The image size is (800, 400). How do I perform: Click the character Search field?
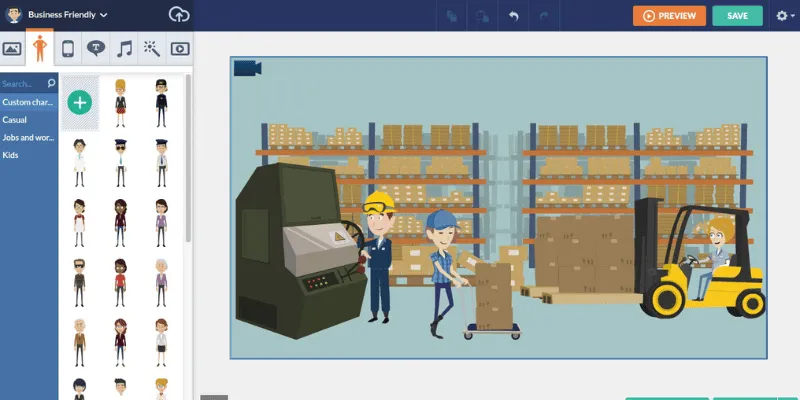(23, 84)
